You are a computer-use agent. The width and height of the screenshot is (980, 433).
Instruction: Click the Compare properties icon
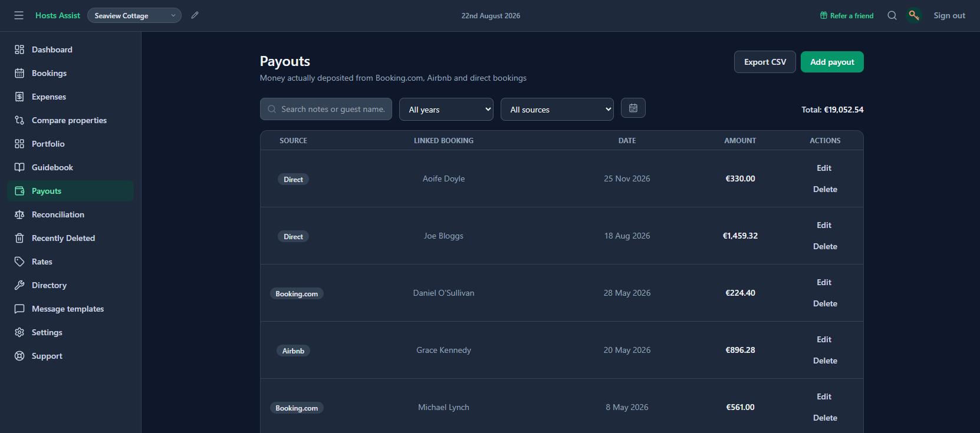tap(19, 120)
